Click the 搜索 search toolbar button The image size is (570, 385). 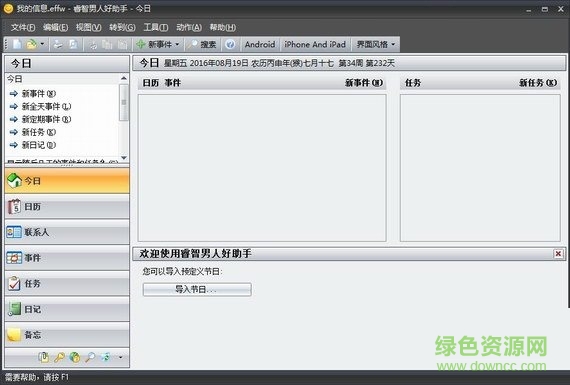tap(202, 44)
